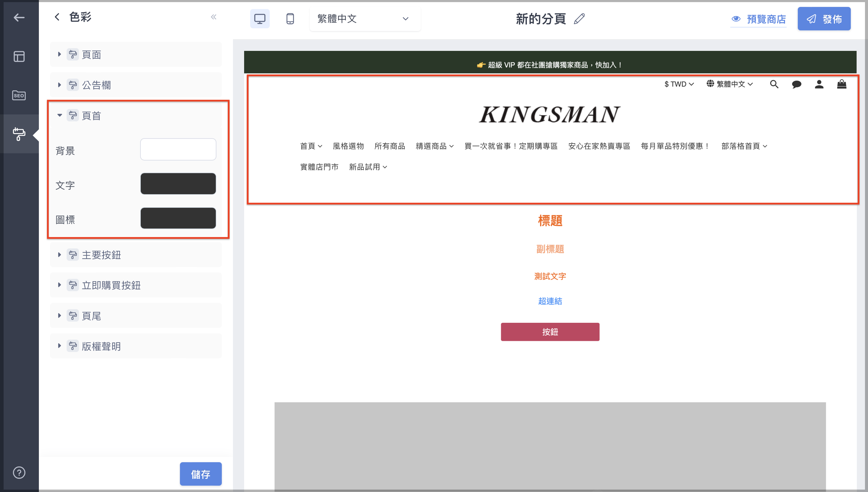Select the 安心在家熱賣專區 navigation item
This screenshot has height=492, width=868.
[599, 146]
